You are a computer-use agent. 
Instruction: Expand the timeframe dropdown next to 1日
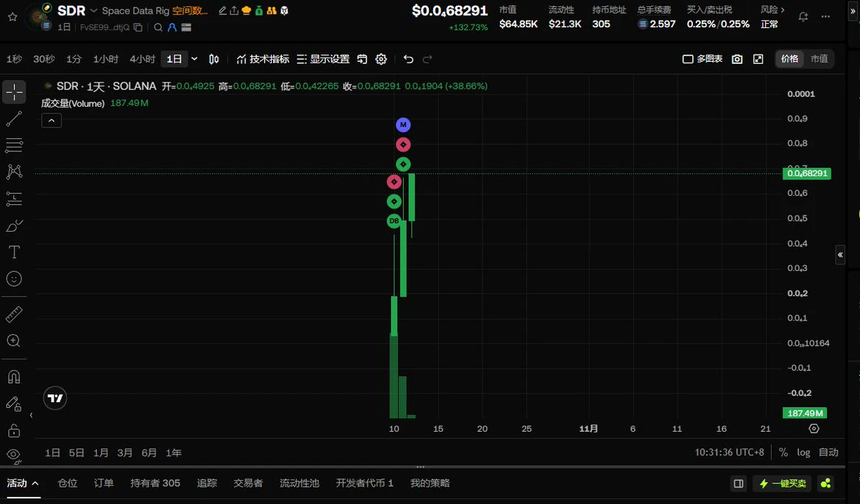(x=194, y=59)
